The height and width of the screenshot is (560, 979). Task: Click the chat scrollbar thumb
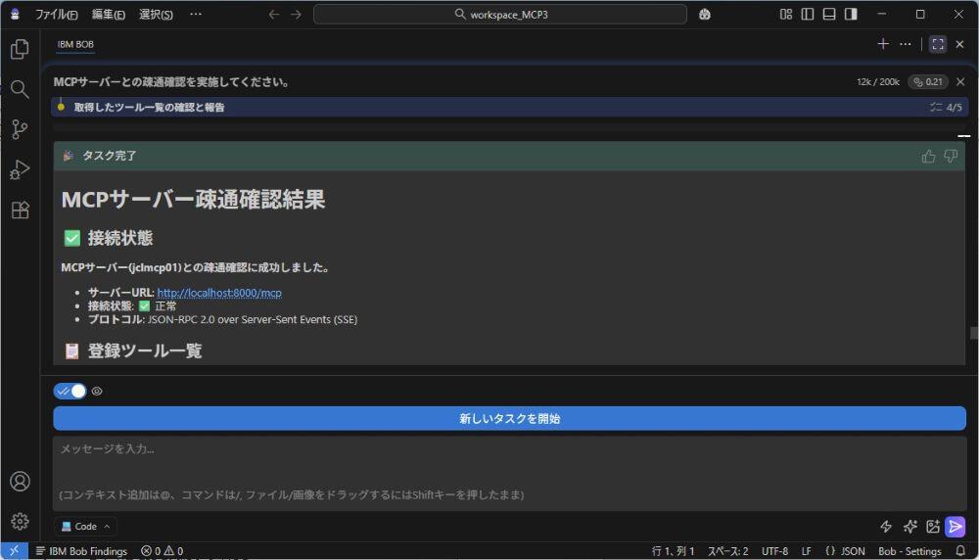(x=974, y=333)
